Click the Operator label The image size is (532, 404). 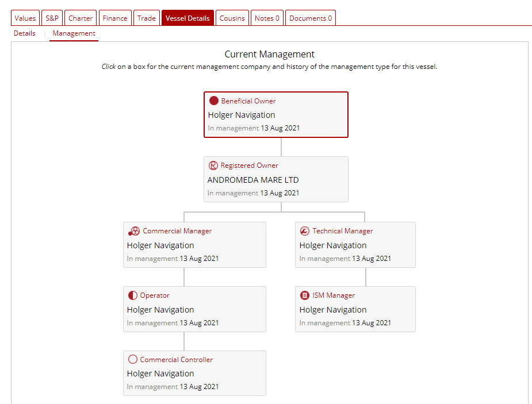[x=155, y=295]
